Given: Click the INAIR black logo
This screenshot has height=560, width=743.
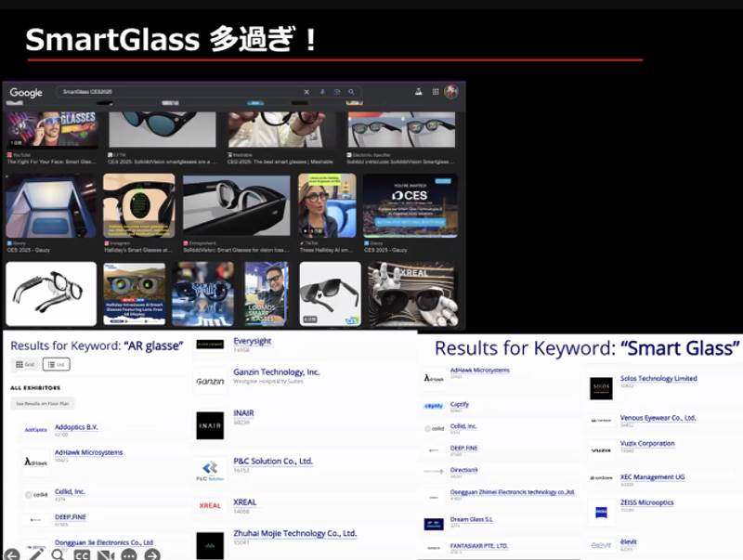Looking at the screenshot, I should point(210,425).
